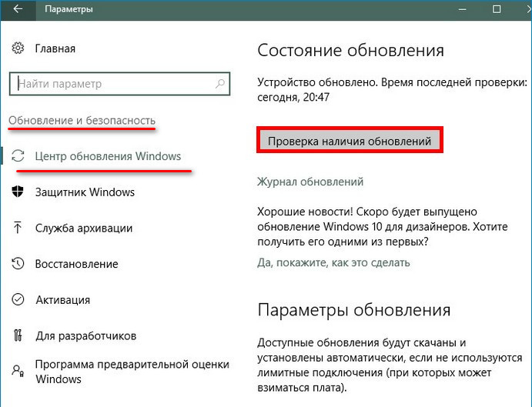Viewport: 532px width, 407px height.
Task: Minimize the Параметры window
Action: [462, 9]
